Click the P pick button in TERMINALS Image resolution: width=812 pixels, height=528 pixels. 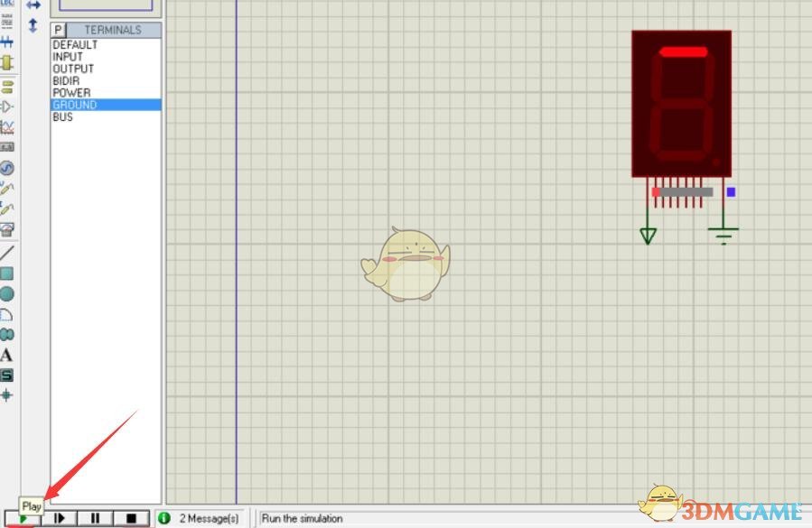pos(58,30)
